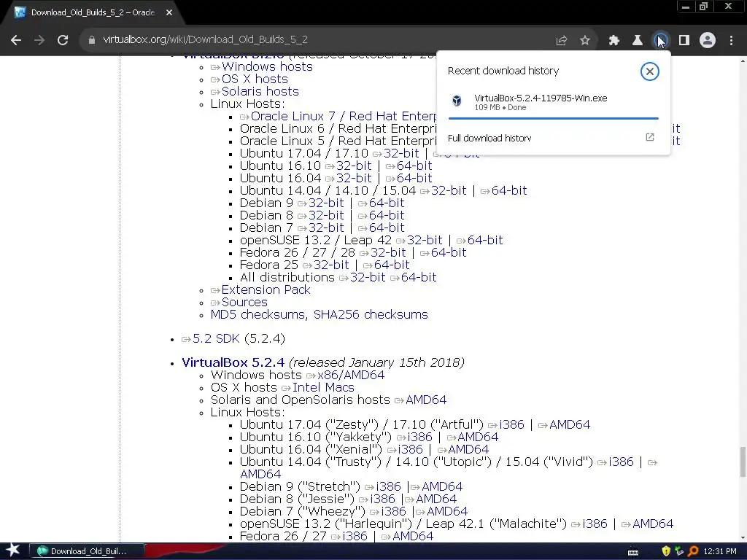Open Ubuntu 14.04 Trusty i386 link

click(x=621, y=462)
